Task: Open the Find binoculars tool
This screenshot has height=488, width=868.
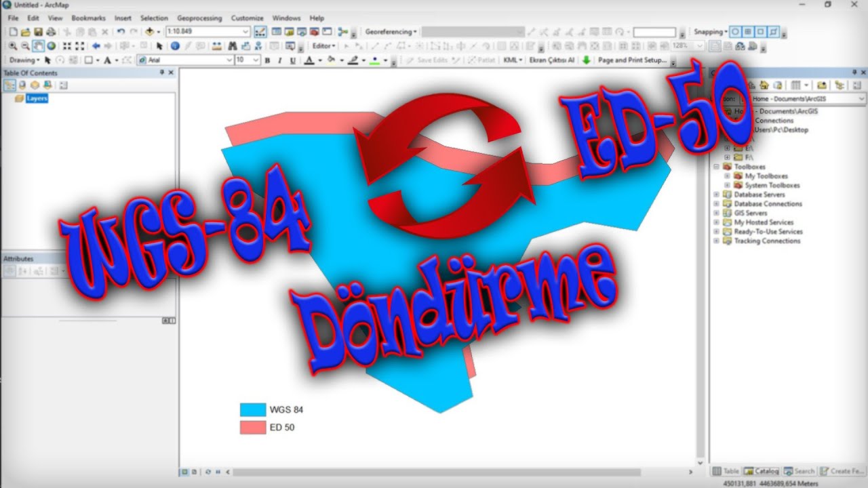Action: pyautogui.click(x=232, y=46)
